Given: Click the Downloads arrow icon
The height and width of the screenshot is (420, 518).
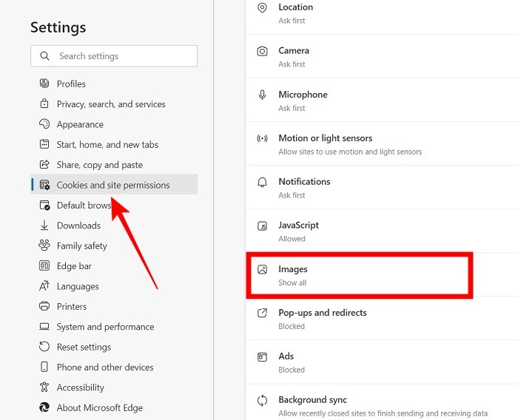Looking at the screenshot, I should pos(44,226).
